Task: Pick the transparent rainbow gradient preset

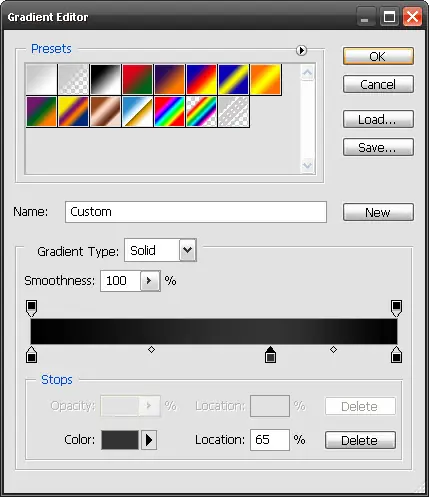Action: click(x=201, y=112)
